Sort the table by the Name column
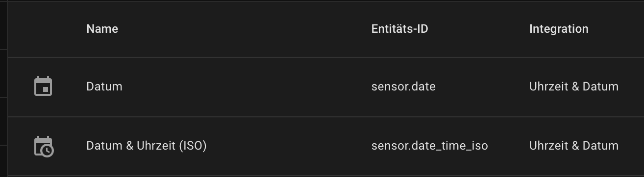This screenshot has width=644, height=177. [x=102, y=29]
